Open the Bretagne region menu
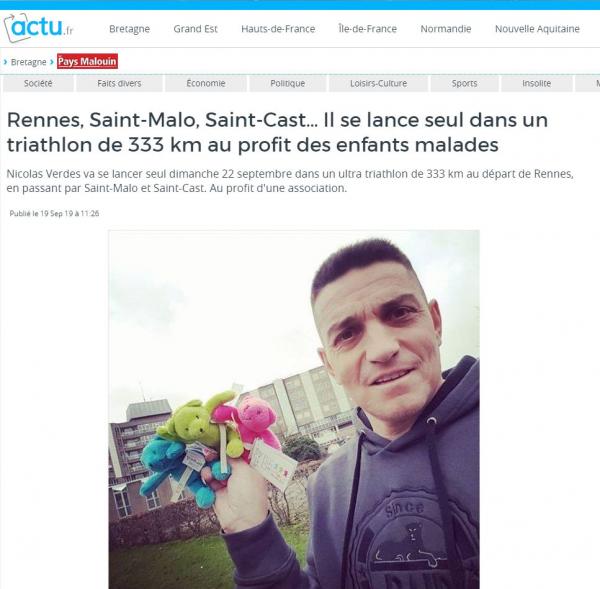 [x=129, y=29]
